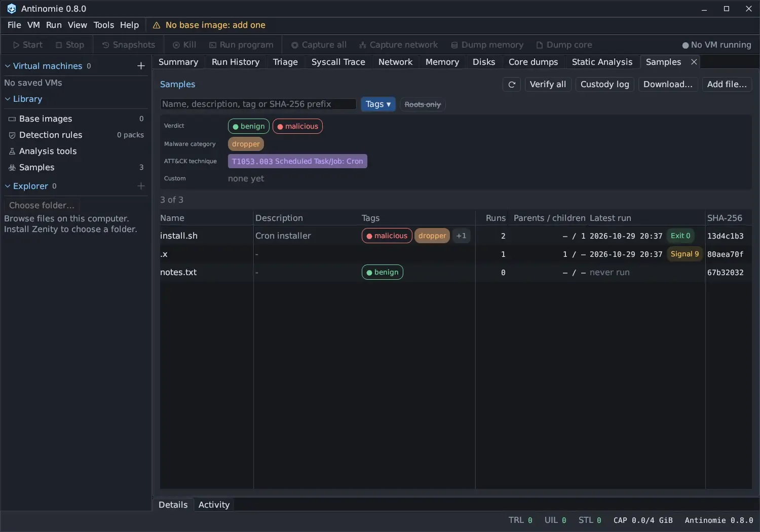The width and height of the screenshot is (760, 532).
Task: Focus the sample search input field
Action: pos(258,104)
